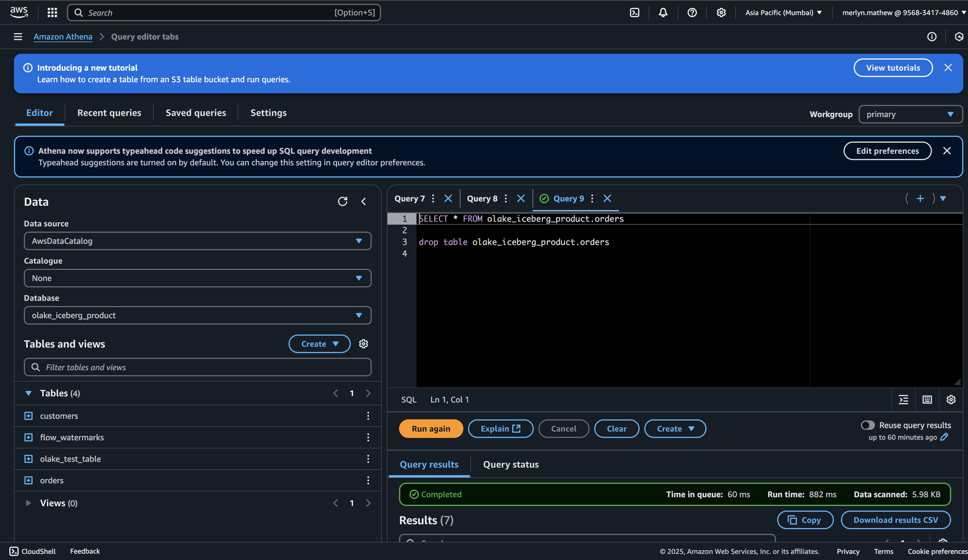Close the Query 7 tab
The width and height of the screenshot is (968, 560).
point(448,198)
